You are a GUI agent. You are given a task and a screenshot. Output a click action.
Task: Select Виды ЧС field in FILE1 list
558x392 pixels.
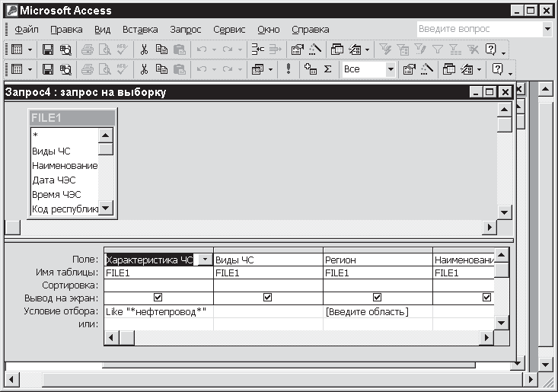pos(51,151)
